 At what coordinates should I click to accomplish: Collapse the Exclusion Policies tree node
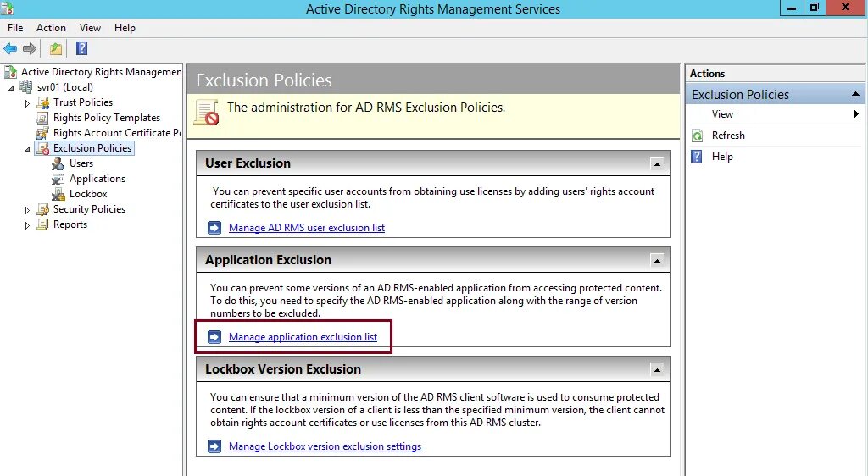27,149
